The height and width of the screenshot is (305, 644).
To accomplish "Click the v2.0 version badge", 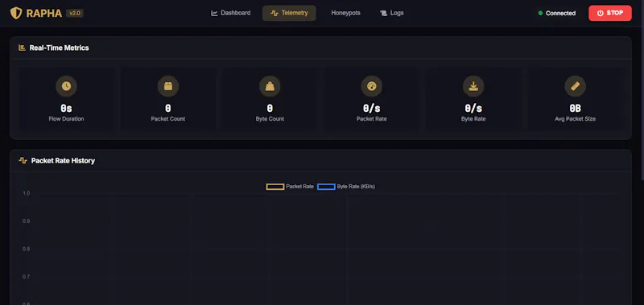I will point(75,13).
